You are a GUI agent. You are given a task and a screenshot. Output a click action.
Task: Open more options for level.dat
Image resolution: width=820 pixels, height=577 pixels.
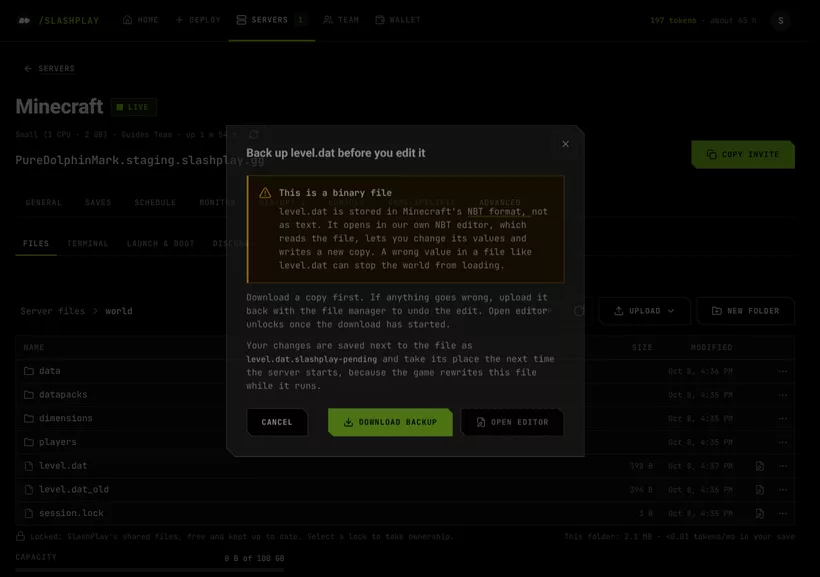(x=782, y=466)
